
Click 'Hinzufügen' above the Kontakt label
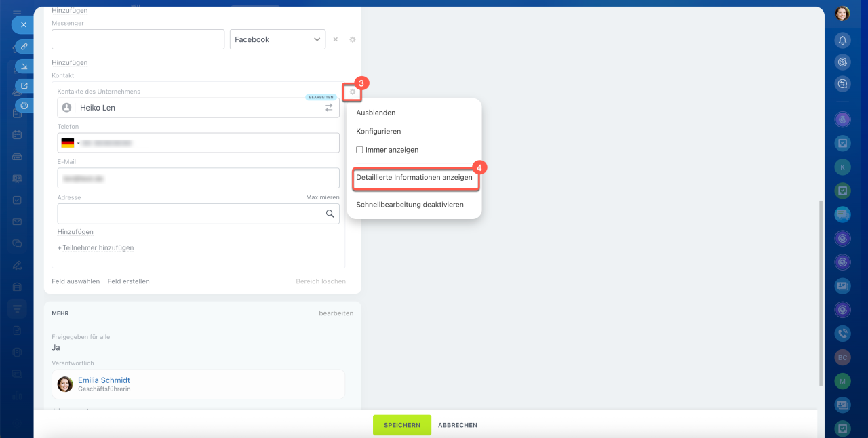[70, 62]
